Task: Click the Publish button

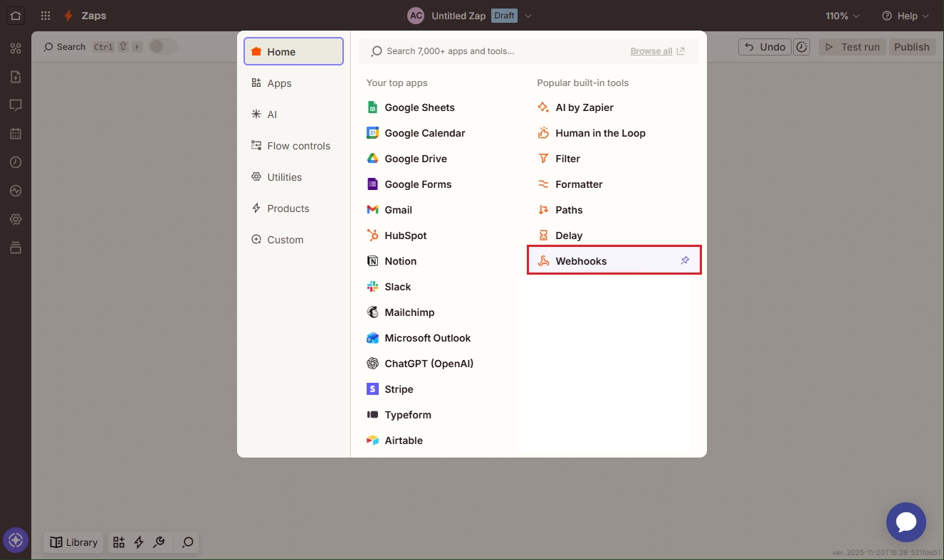Action: 912,47
